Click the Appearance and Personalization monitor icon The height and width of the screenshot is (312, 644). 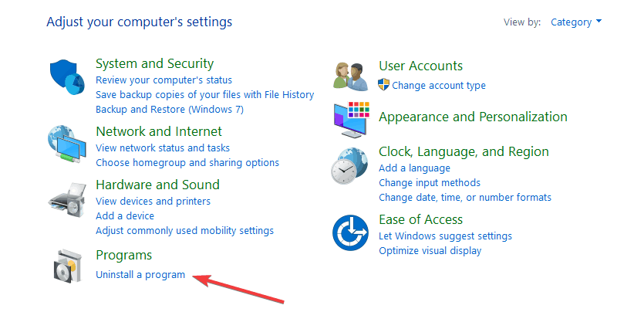coord(352,120)
